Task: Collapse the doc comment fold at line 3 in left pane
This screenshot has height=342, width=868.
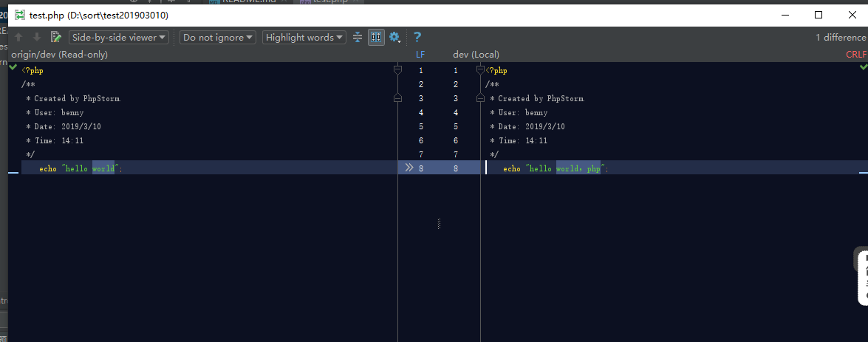Action: (397, 98)
